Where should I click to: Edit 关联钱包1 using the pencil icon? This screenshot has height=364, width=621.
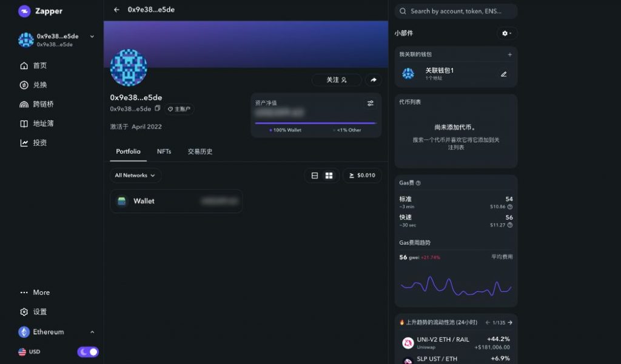coord(503,74)
